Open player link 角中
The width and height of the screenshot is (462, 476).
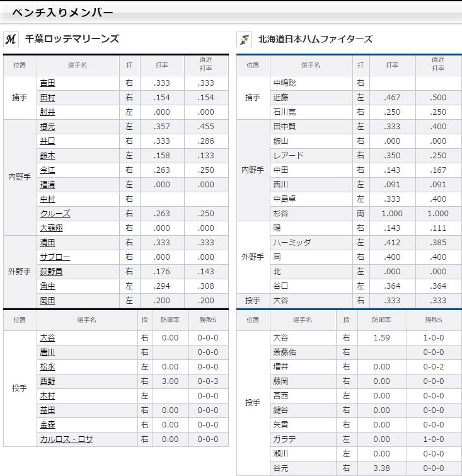[48, 286]
